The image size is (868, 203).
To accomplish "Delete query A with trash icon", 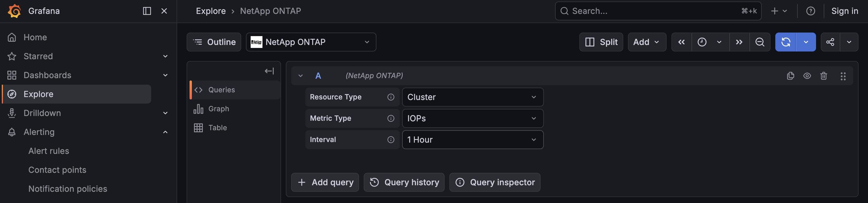I will point(823,76).
